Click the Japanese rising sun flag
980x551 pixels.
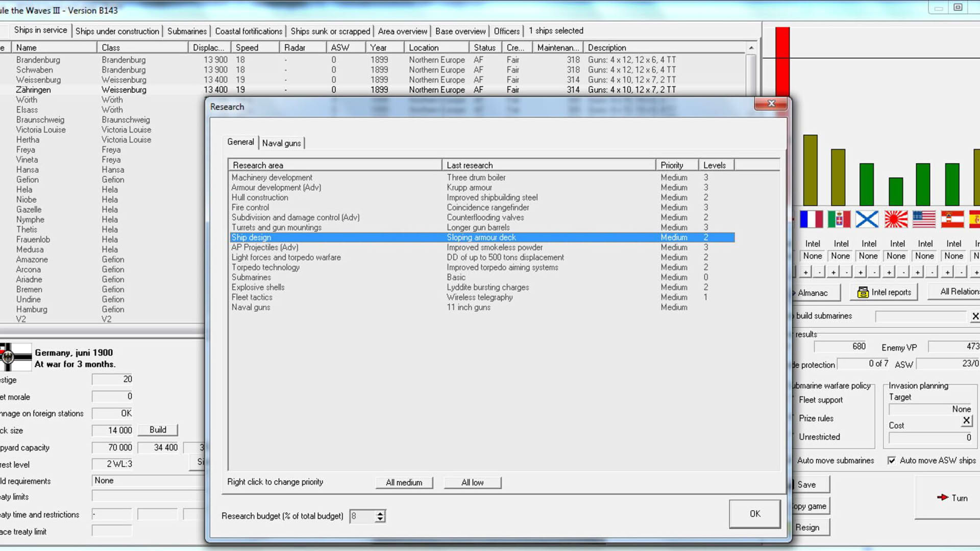coord(896,219)
